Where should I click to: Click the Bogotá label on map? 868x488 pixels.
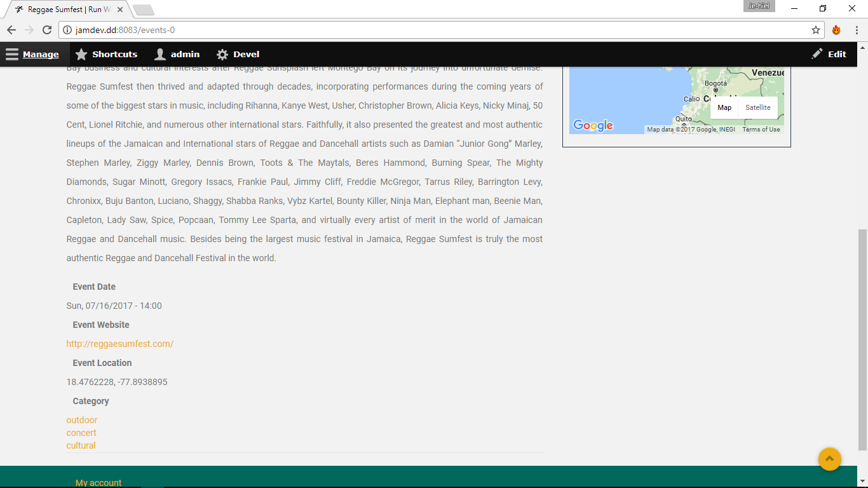tap(715, 83)
